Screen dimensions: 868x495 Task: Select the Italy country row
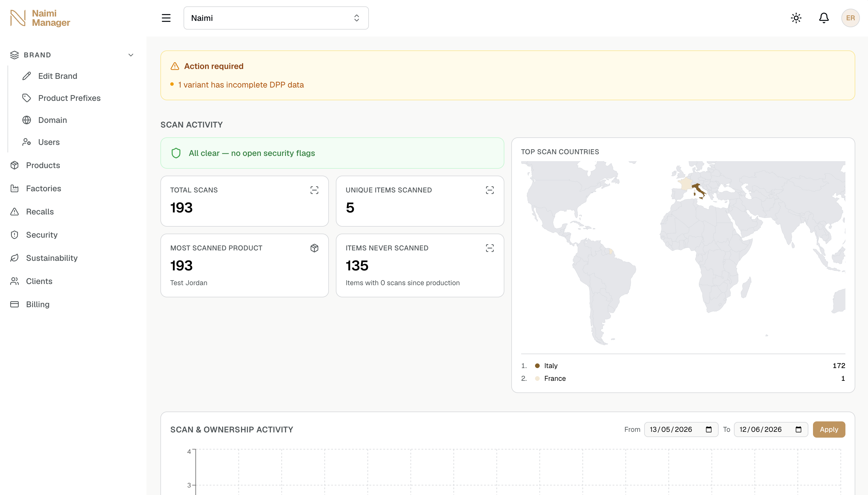tap(683, 366)
